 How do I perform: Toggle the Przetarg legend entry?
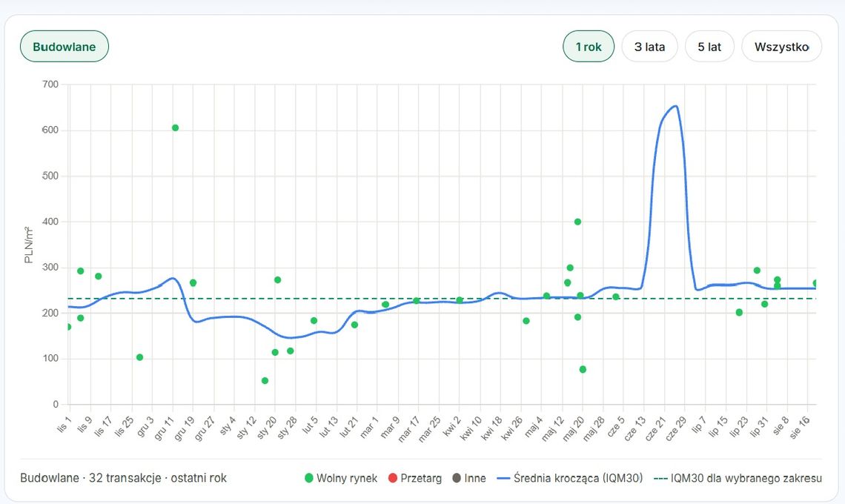click(415, 478)
